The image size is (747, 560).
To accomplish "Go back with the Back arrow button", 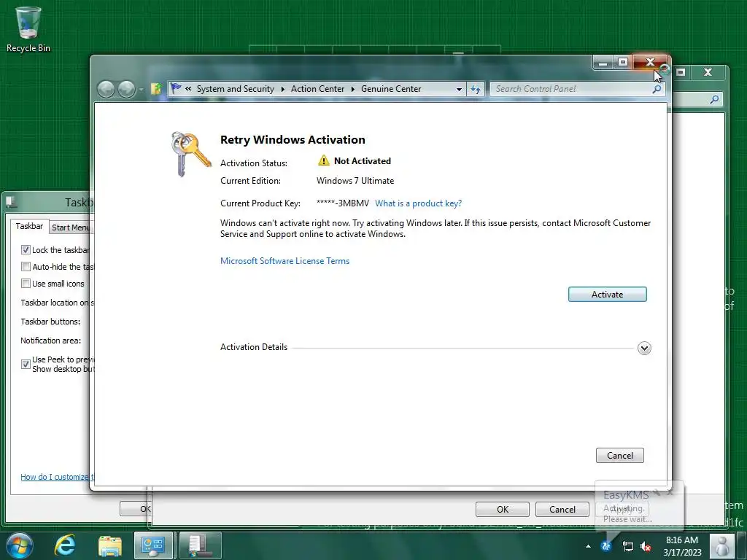I will (x=106, y=89).
